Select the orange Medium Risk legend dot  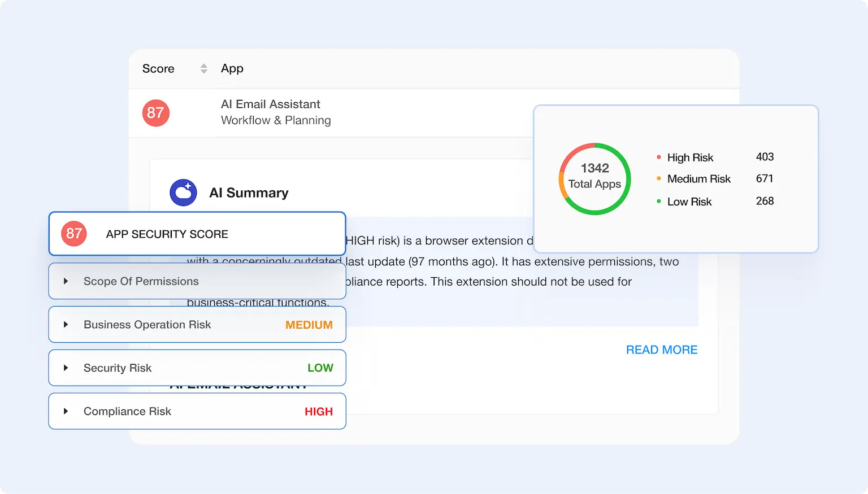click(658, 178)
